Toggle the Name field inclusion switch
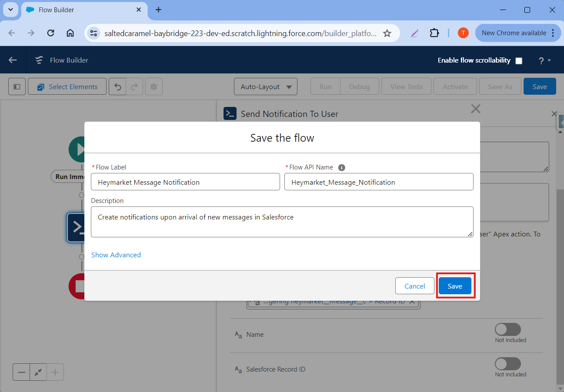 click(x=508, y=329)
